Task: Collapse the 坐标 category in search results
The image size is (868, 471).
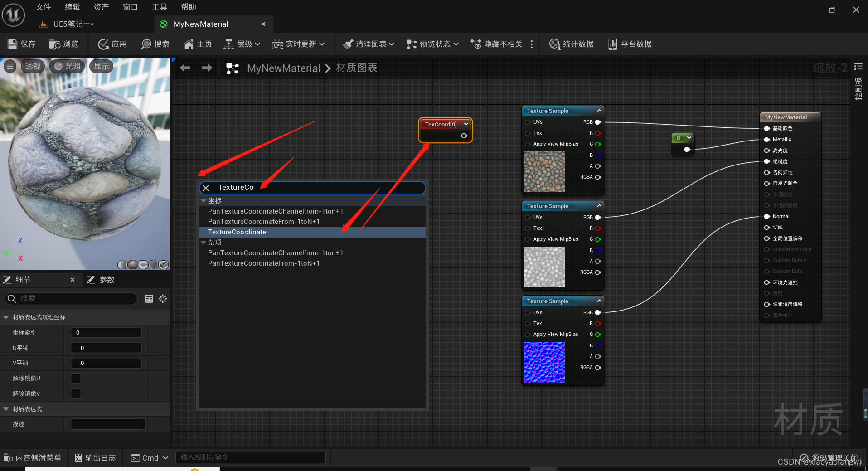Action: tap(204, 200)
